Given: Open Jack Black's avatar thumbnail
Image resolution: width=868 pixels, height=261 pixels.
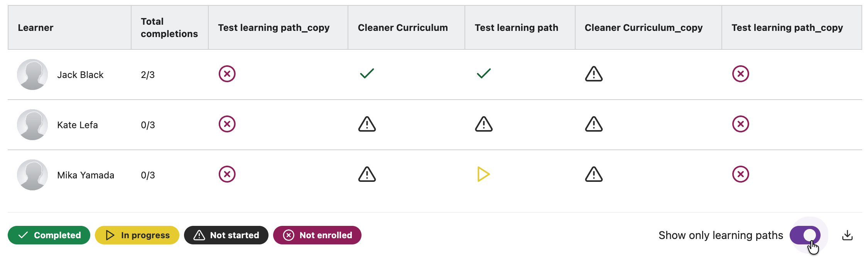Looking at the screenshot, I should point(32,75).
